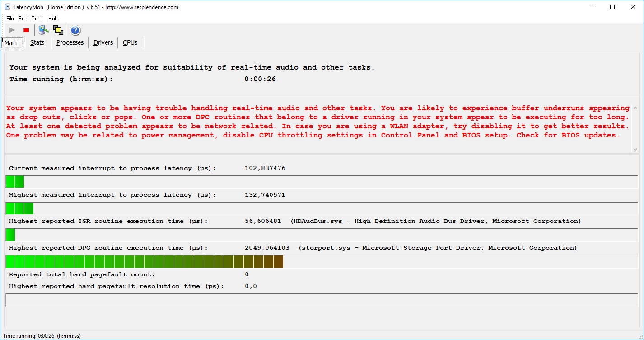
Task: Switch to the CPUs tab
Action: (x=130, y=42)
